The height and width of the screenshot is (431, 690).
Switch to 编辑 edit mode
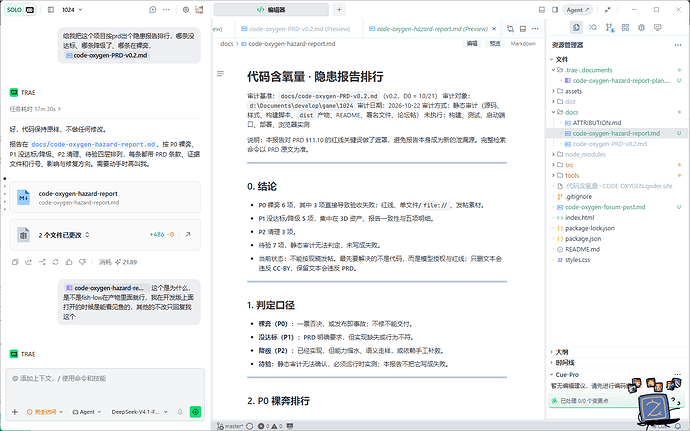coord(472,44)
